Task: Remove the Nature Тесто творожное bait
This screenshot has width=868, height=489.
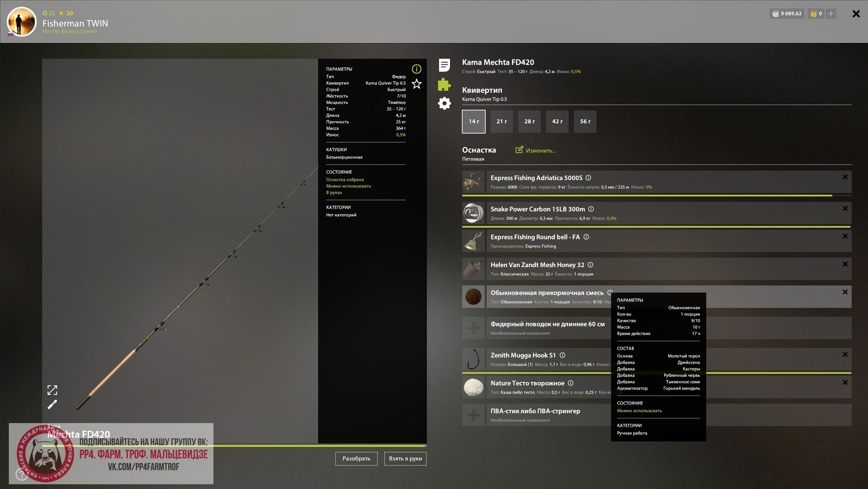Action: (845, 382)
